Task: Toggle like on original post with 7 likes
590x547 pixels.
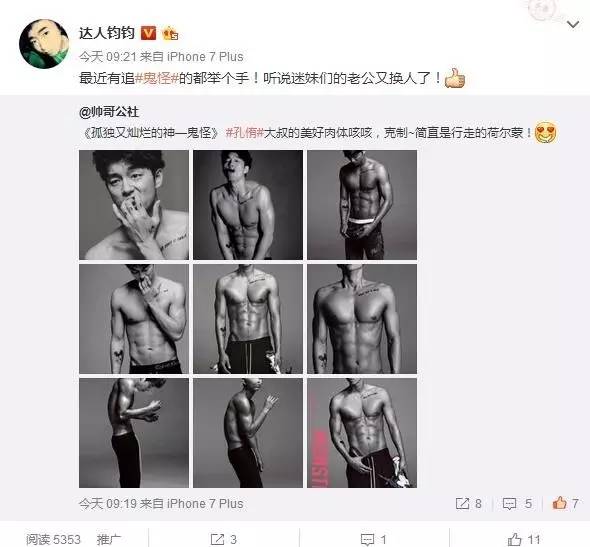Action: pyautogui.click(x=565, y=503)
